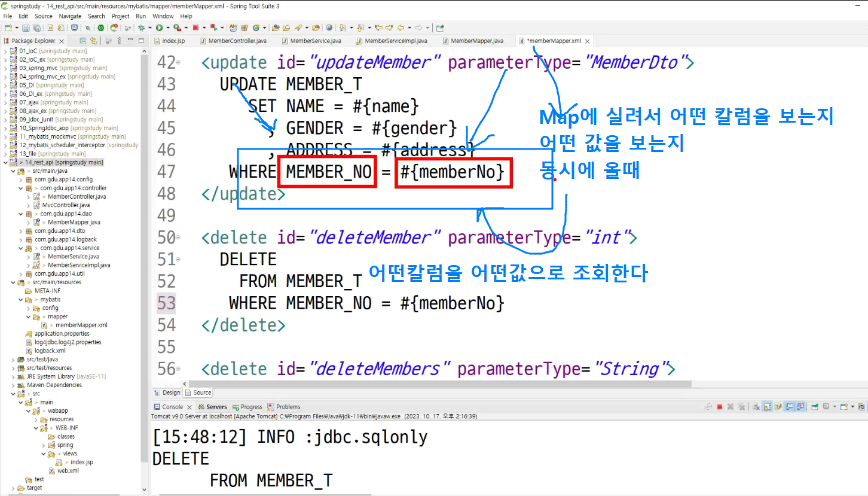868x496 pixels.
Task: Collapse the deleteMembers fold marker at line 56
Action: pos(179,369)
